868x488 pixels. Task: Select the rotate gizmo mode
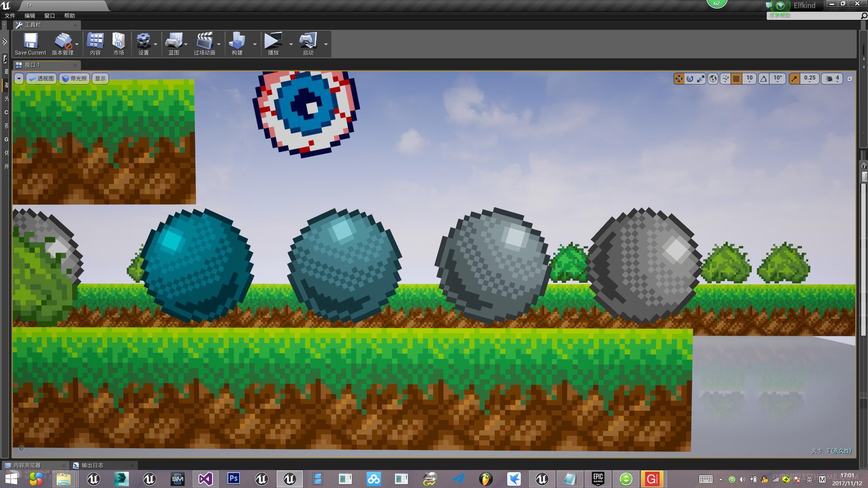click(x=690, y=79)
